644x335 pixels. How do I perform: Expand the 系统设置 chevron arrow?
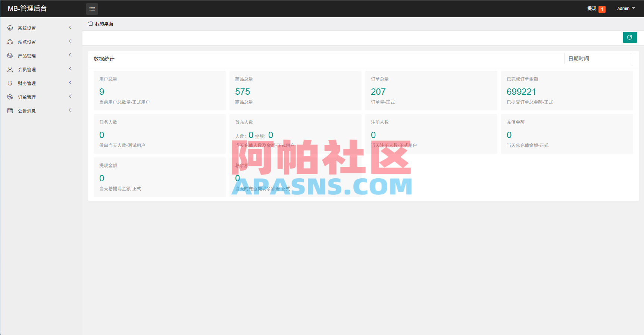(70, 28)
